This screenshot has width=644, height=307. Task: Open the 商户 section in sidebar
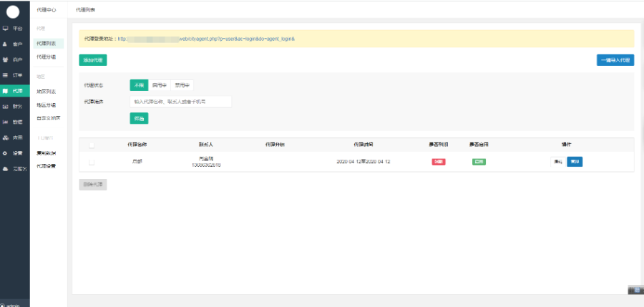point(14,59)
